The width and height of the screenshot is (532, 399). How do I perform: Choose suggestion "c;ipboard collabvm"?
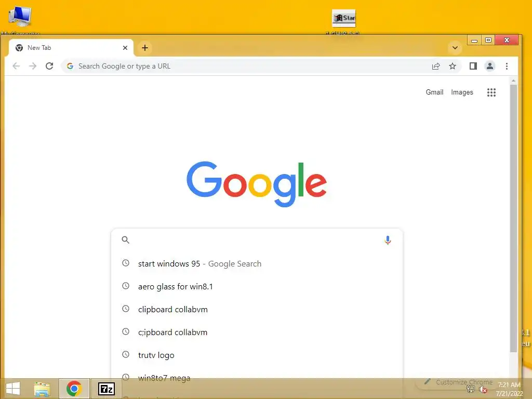point(257,332)
